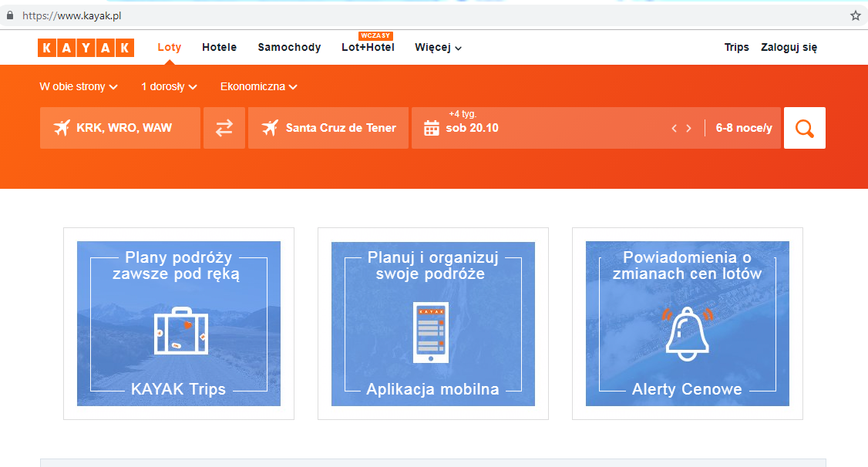The height and width of the screenshot is (467, 868).
Task: Open the Trips link
Action: (736, 47)
